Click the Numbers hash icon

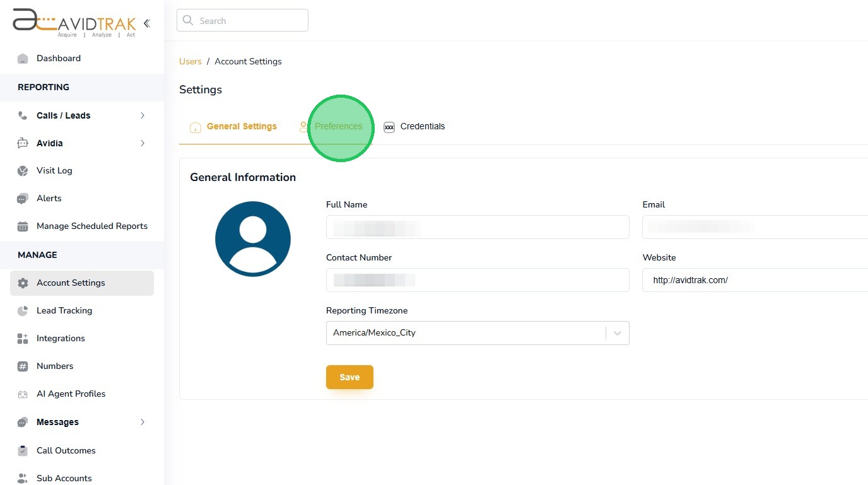coord(23,366)
